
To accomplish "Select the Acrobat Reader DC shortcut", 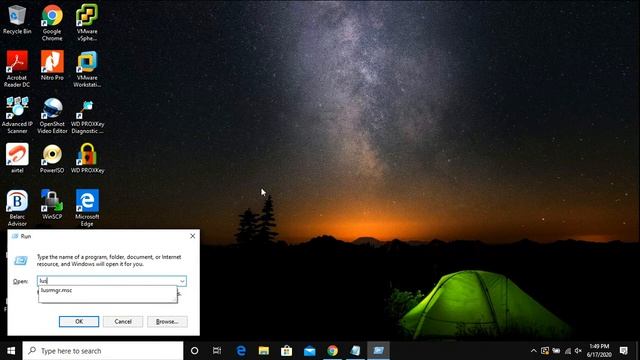I will click(17, 69).
